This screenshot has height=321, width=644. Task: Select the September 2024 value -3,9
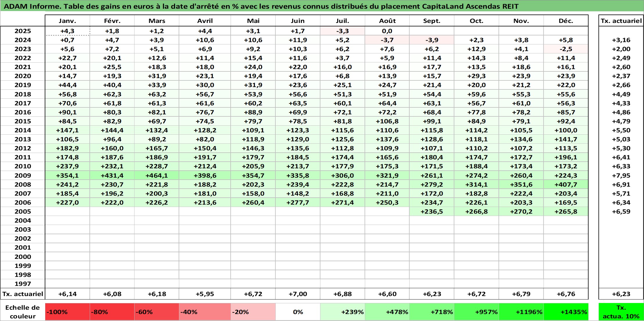[432, 40]
